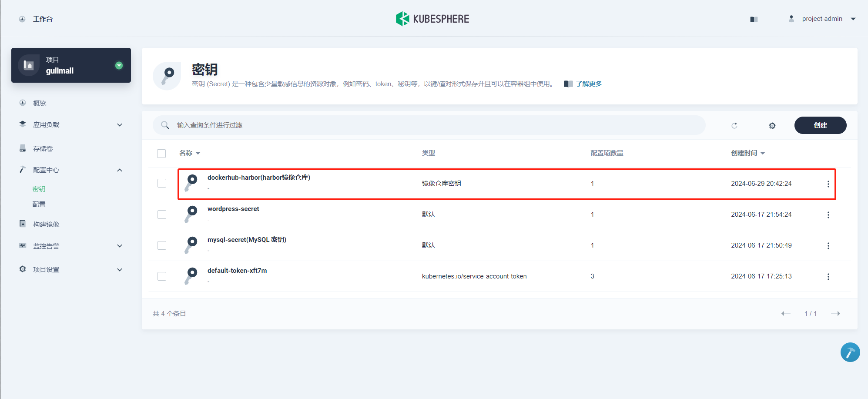The image size is (868, 399).
Task: Open the 存储卷 sidebar item
Action: pos(43,149)
